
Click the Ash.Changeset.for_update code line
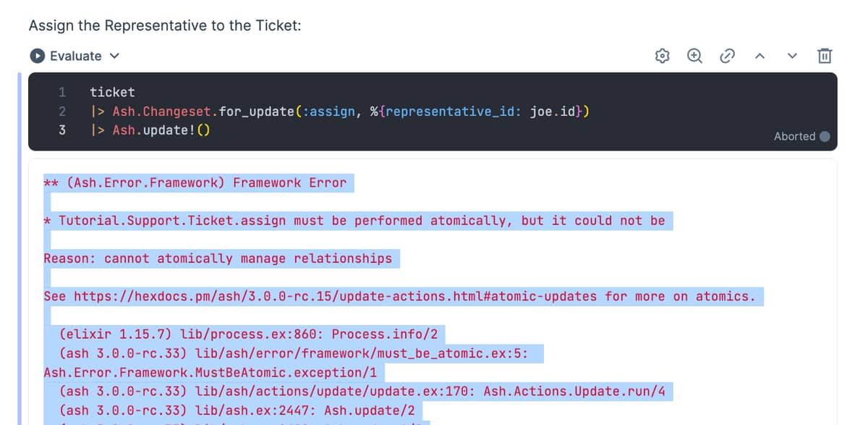(x=340, y=111)
